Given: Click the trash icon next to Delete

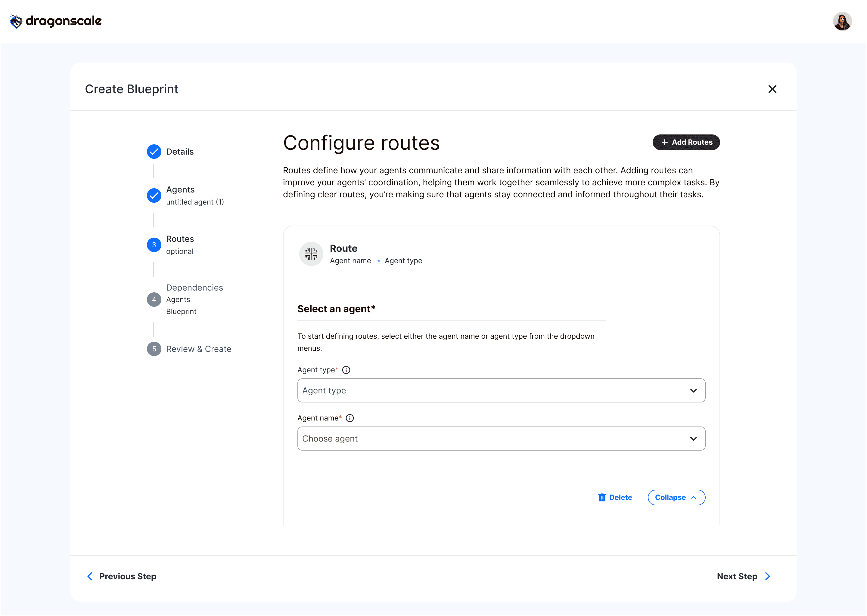Looking at the screenshot, I should pos(602,497).
